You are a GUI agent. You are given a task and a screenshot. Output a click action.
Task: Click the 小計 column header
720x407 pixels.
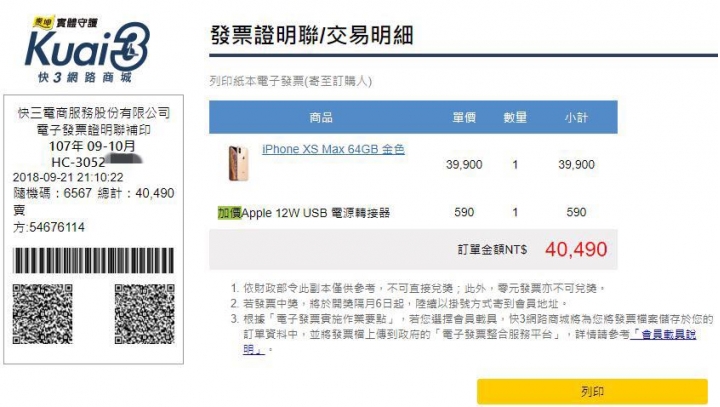[x=576, y=118]
